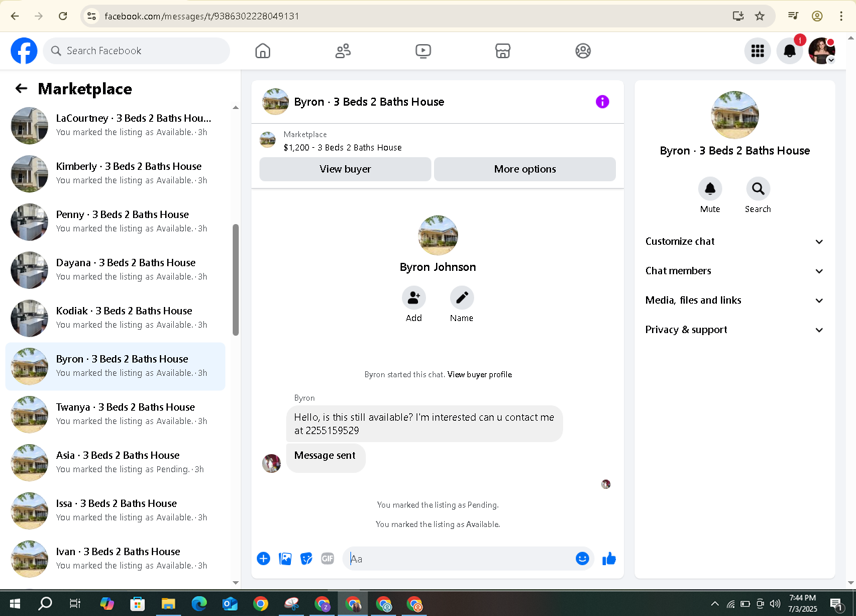Click the 'Message sent' bubble
The height and width of the screenshot is (616, 856).
click(x=326, y=457)
